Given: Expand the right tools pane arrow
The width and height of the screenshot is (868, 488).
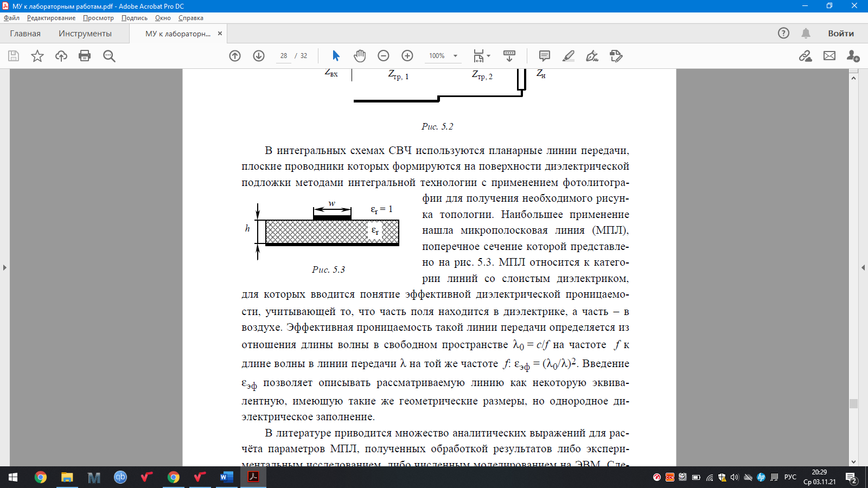Looking at the screenshot, I should (x=863, y=267).
